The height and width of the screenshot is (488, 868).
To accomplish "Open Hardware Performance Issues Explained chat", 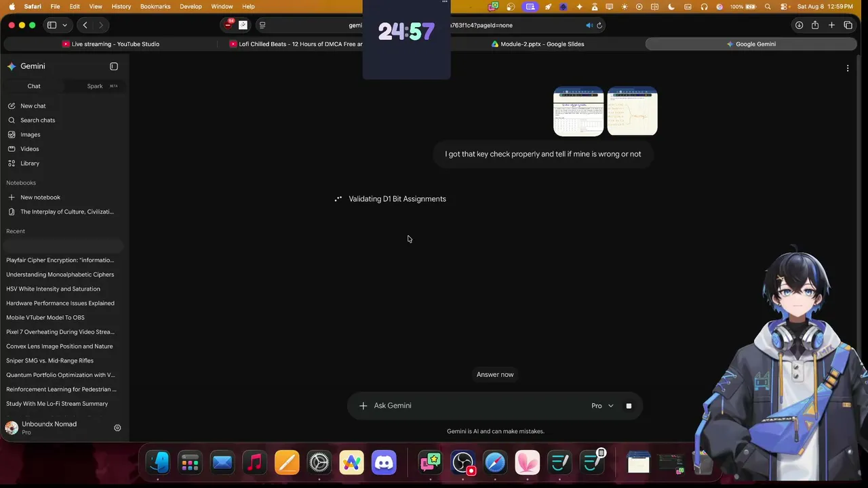I will (60, 303).
